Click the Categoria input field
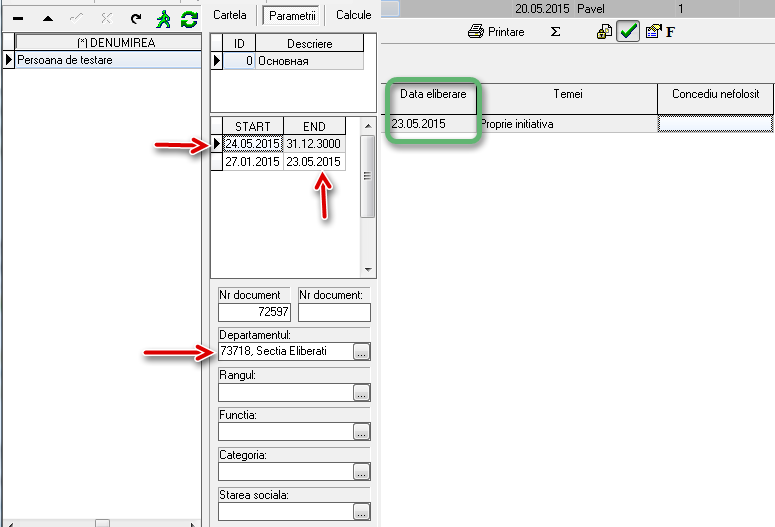This screenshot has height=527, width=775. coord(286,472)
